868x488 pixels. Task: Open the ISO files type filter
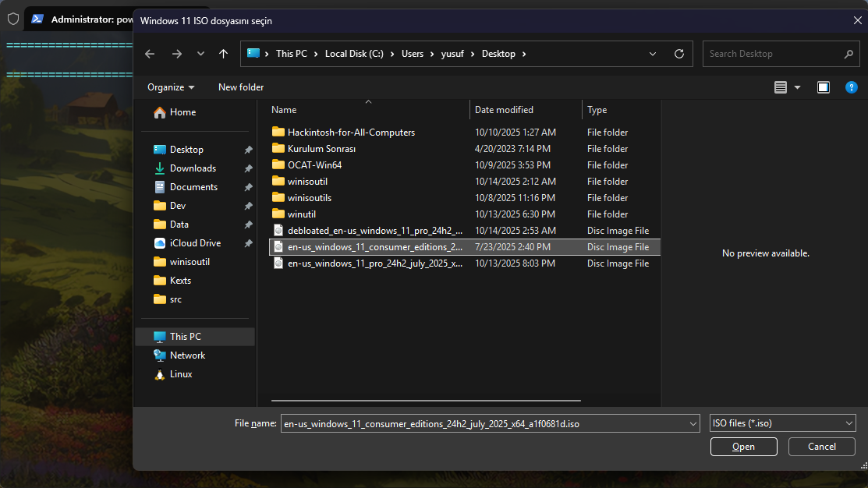click(x=782, y=423)
